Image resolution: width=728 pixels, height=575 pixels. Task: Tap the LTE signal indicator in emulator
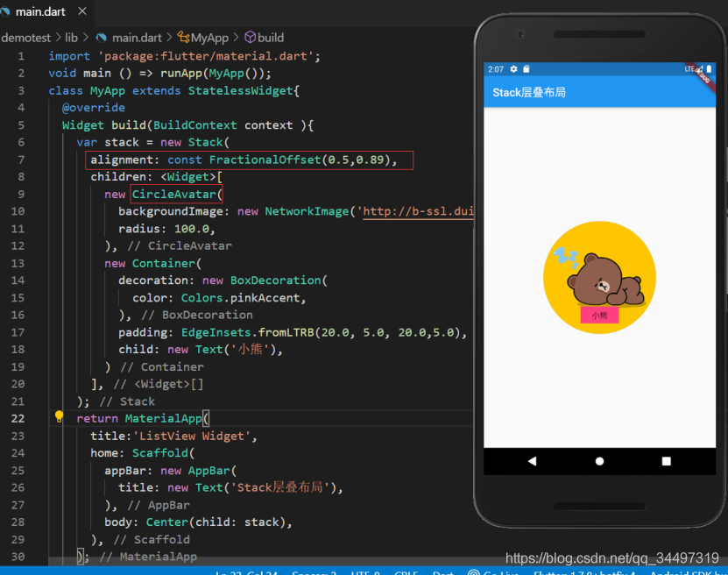click(694, 68)
